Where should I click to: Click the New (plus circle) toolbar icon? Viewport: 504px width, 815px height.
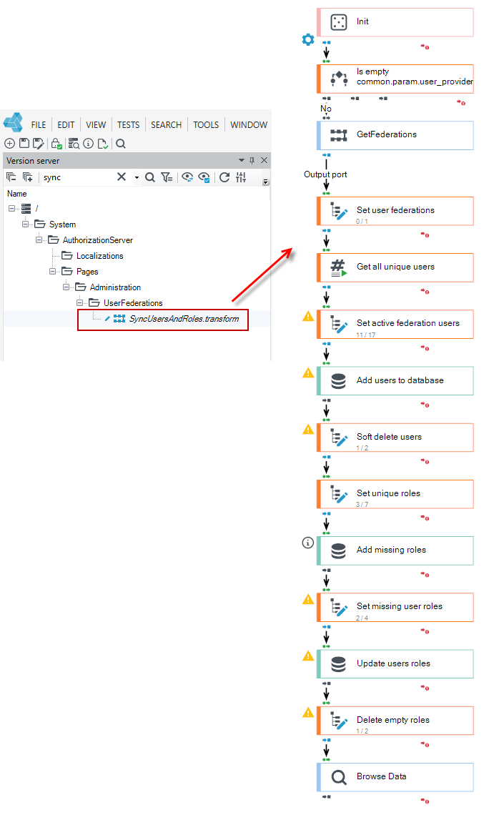pos(9,144)
